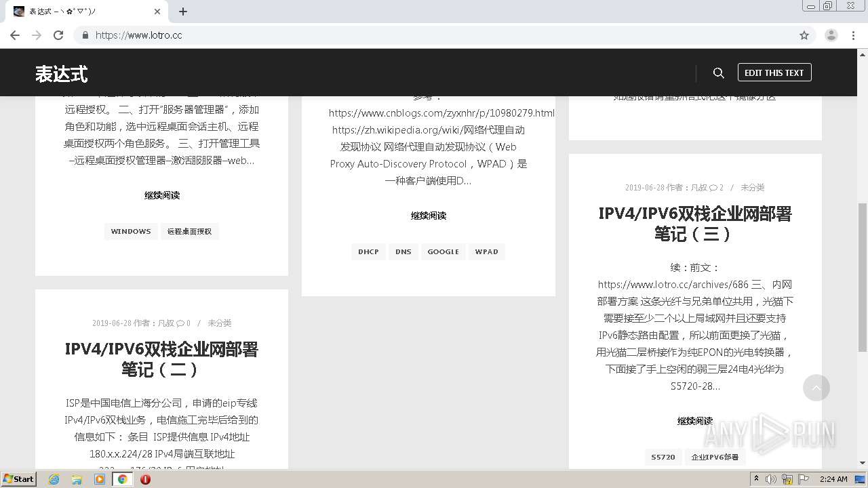Open the Windows Start menu
This screenshot has height=488, width=868.
[x=19, y=479]
